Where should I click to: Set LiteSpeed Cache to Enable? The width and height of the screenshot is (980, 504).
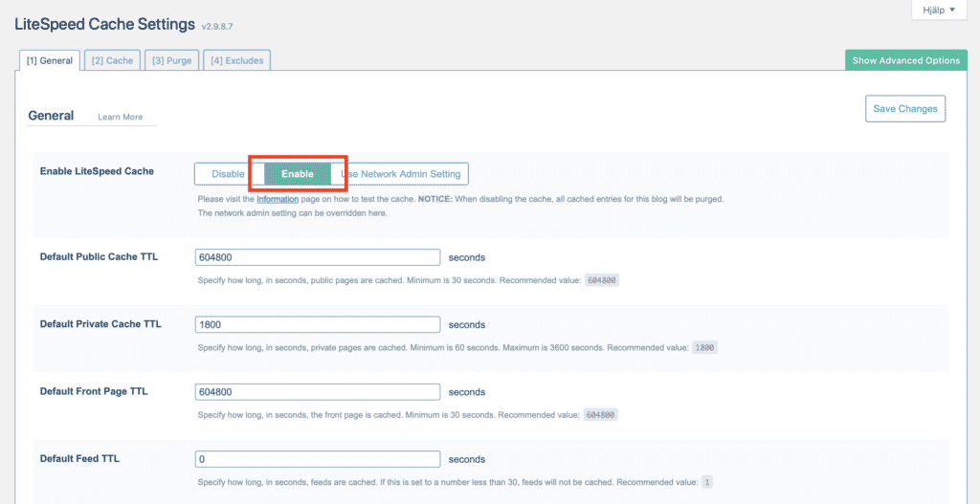297,174
